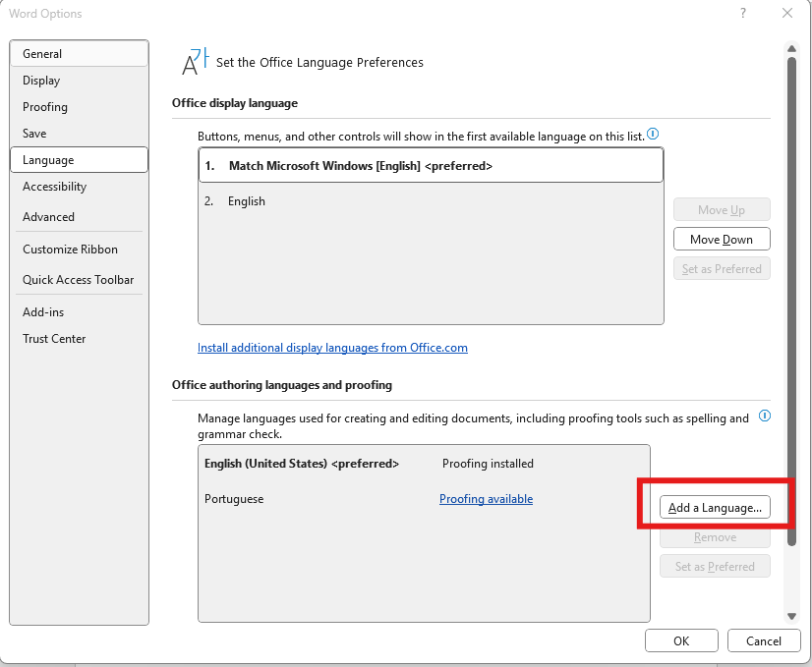
Task: Click the Help question mark icon
Action: click(x=743, y=13)
